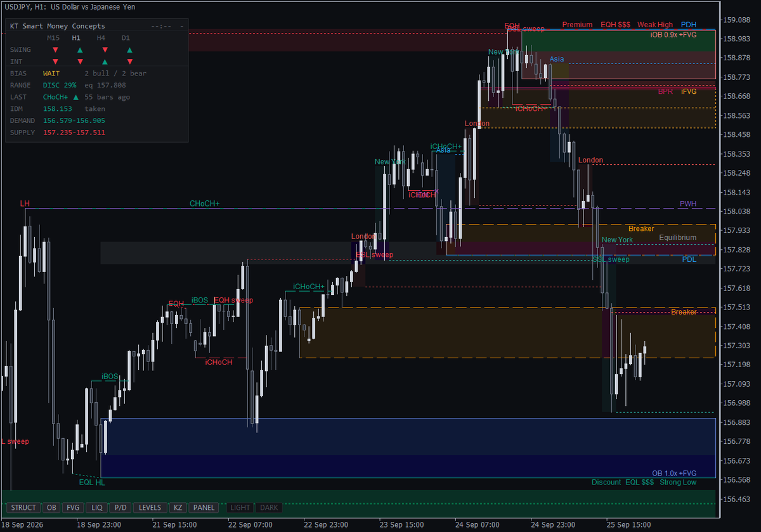The width and height of the screenshot is (761, 532).
Task: Click the '23 Sep 15:00' time axis label
Action: click(401, 525)
